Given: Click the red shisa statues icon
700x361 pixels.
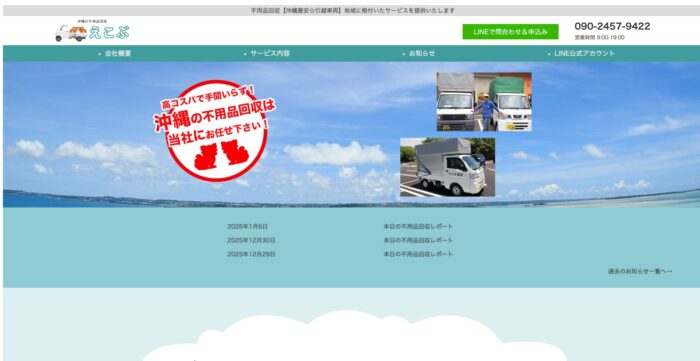Looking at the screenshot, I should [x=222, y=155].
